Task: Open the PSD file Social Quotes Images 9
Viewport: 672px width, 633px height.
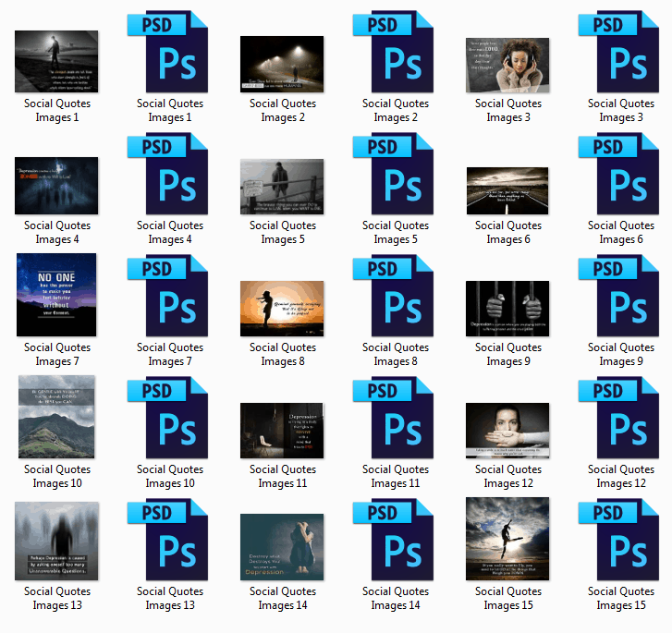Action: [621, 297]
